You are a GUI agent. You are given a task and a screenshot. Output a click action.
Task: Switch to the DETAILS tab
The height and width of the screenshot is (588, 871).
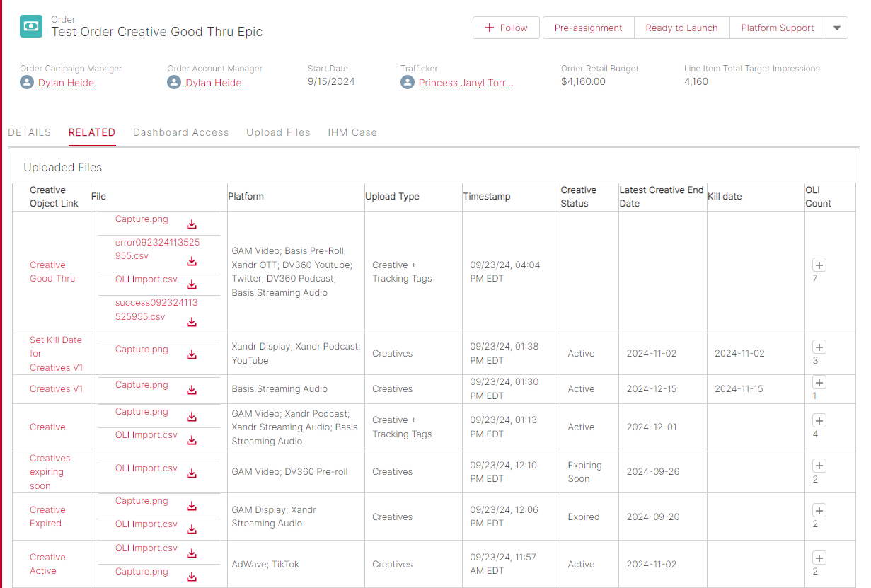(x=30, y=132)
